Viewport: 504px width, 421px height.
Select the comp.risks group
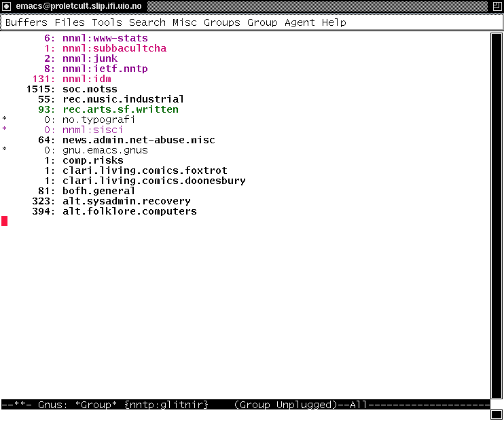click(93, 160)
